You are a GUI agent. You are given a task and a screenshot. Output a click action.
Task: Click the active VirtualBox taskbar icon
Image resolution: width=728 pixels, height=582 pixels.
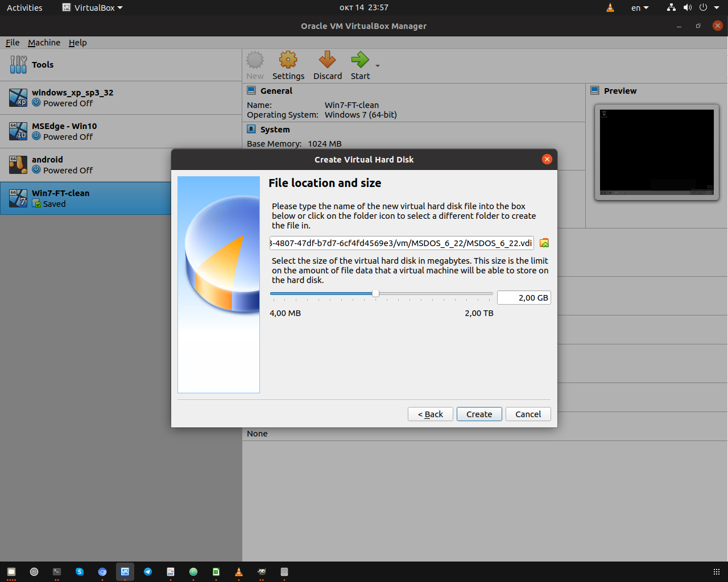point(125,572)
